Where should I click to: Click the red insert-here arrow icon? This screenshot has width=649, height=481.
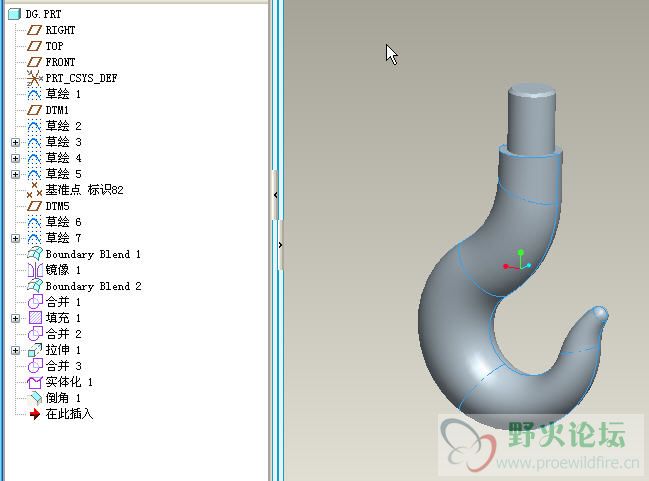tap(35, 414)
